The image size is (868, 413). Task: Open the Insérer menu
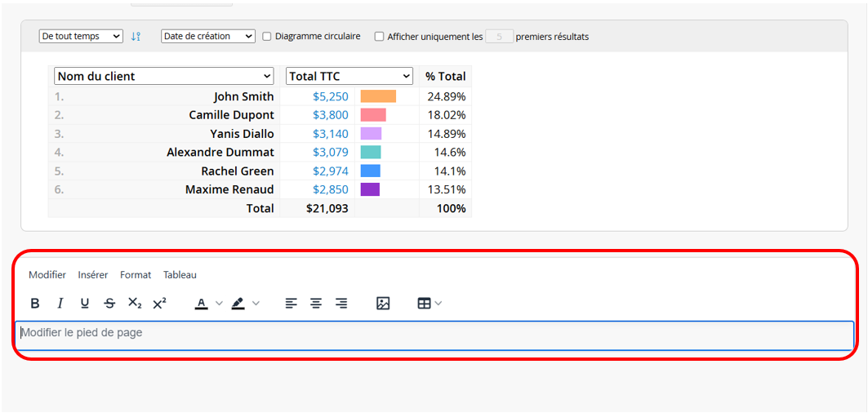pyautogui.click(x=93, y=274)
